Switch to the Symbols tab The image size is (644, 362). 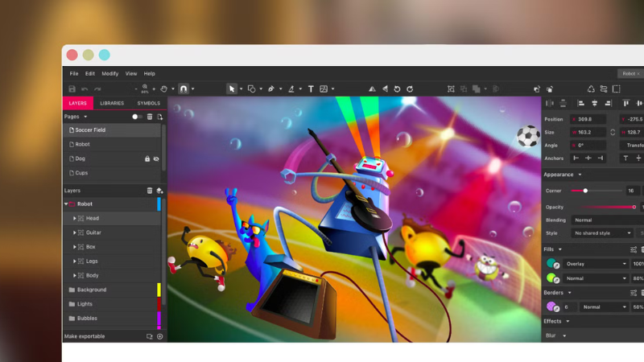pos(148,103)
